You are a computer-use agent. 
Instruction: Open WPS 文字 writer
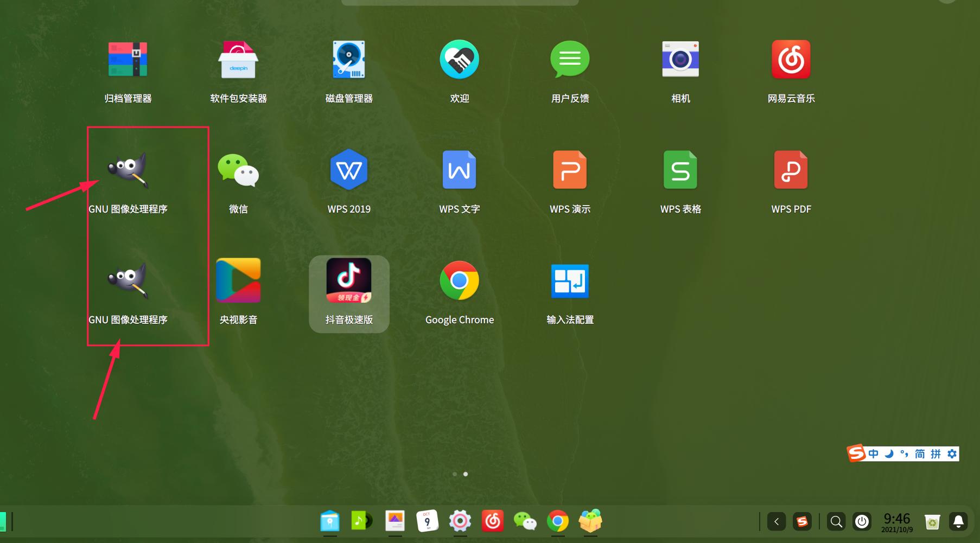click(x=460, y=170)
